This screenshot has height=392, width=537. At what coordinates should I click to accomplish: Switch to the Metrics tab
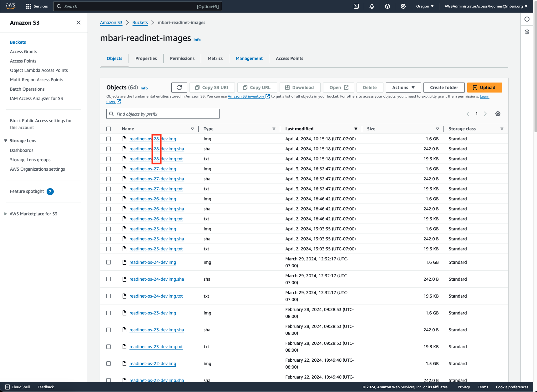click(x=215, y=58)
